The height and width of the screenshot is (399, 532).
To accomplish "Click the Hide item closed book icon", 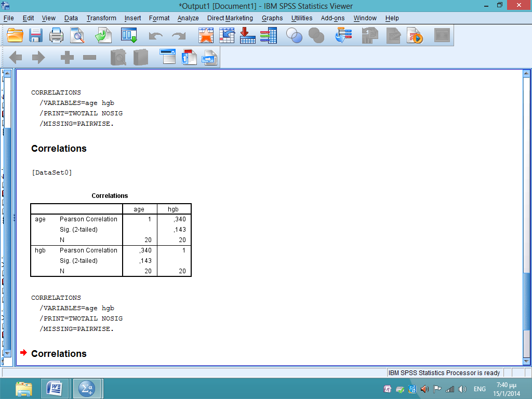I will 141,57.
